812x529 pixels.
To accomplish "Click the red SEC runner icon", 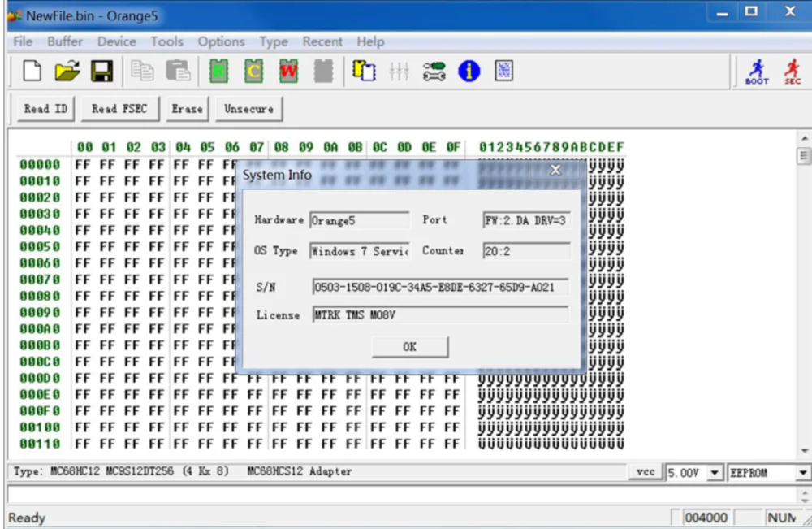I will 793,72.
